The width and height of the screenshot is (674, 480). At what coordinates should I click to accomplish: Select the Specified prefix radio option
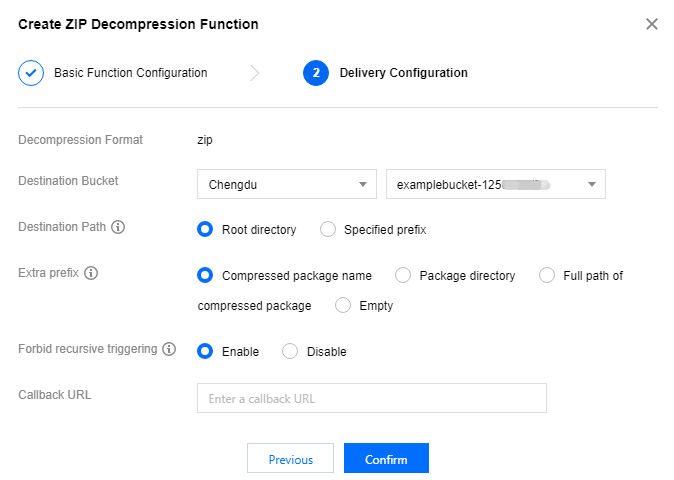(x=328, y=229)
